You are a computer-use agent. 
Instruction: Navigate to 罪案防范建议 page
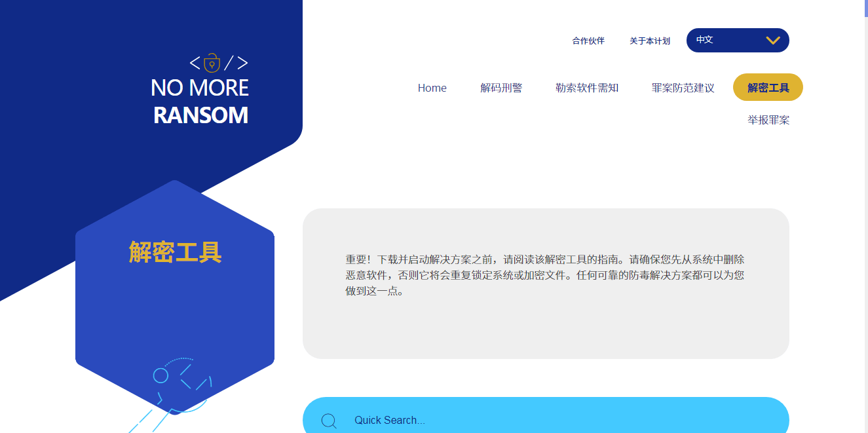tap(683, 87)
